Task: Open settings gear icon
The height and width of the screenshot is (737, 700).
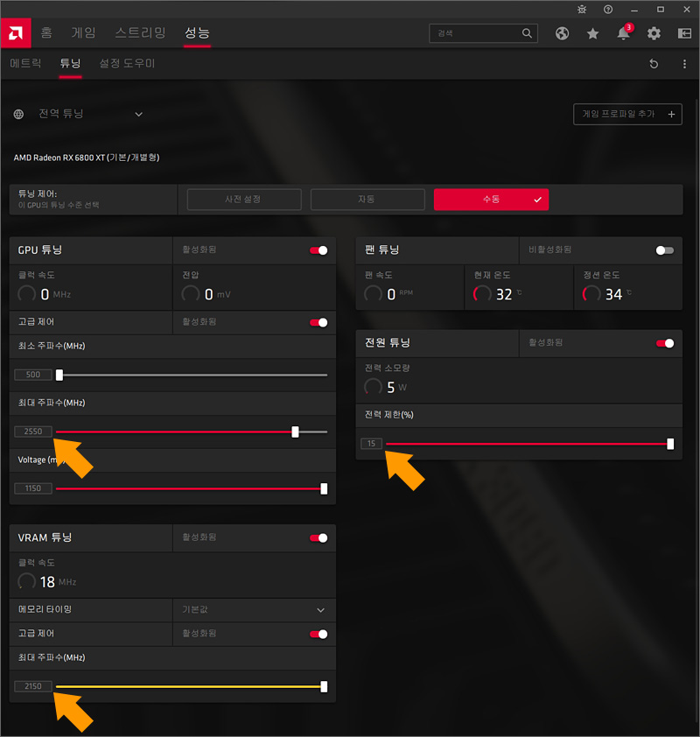Action: [654, 33]
